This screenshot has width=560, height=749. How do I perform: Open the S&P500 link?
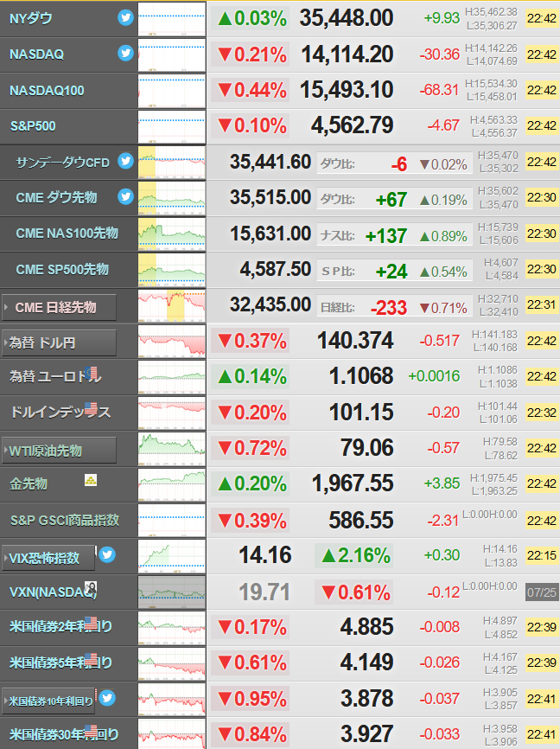(x=33, y=126)
